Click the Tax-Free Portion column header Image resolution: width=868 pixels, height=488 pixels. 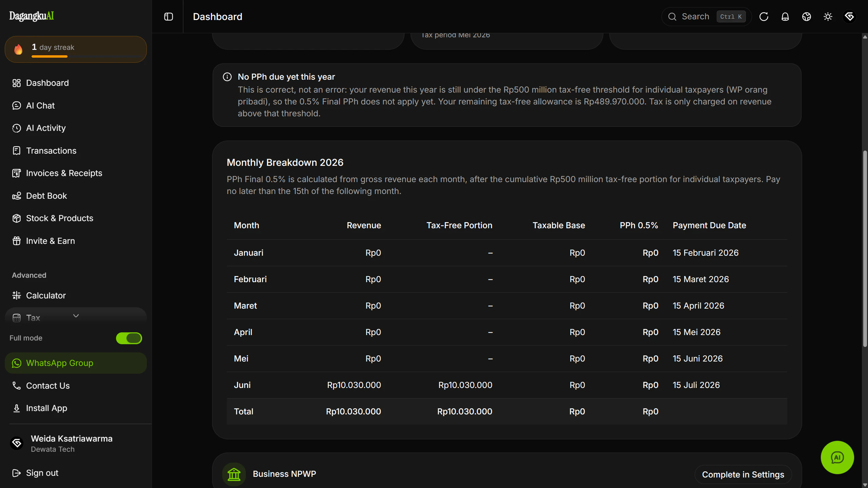(x=459, y=226)
